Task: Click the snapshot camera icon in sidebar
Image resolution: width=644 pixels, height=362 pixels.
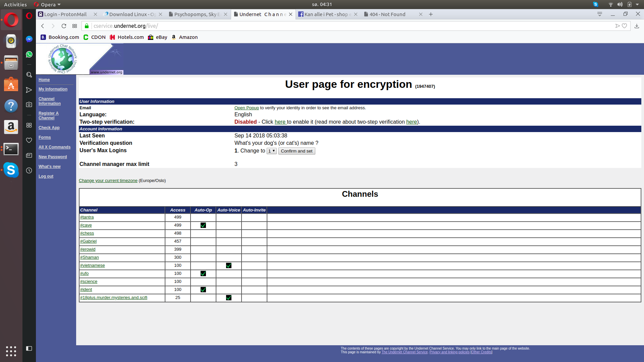Action: tap(29, 105)
